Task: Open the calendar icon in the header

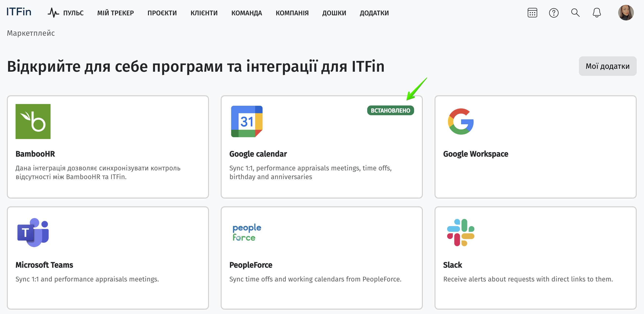Action: click(532, 13)
